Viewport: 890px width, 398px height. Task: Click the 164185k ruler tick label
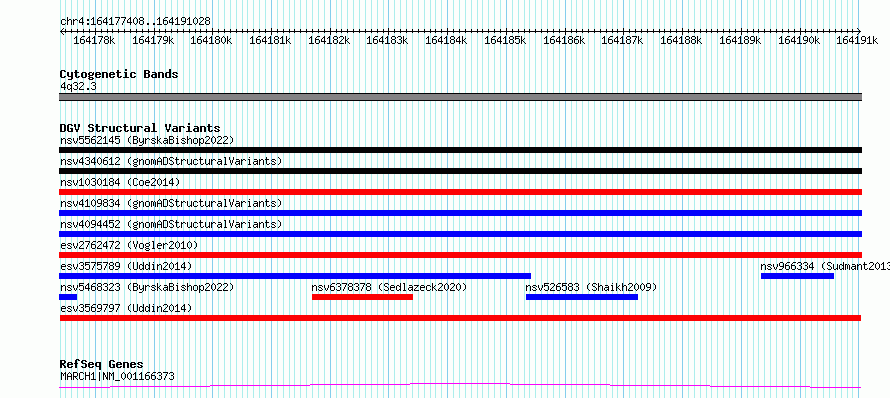coord(505,40)
